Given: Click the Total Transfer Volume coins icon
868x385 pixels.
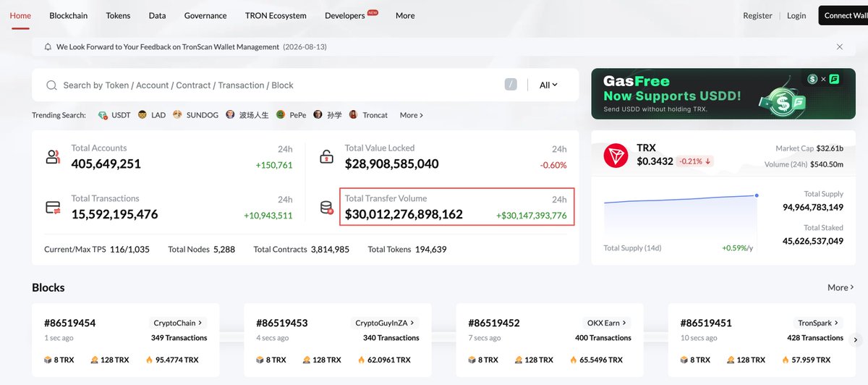Looking at the screenshot, I should [327, 208].
